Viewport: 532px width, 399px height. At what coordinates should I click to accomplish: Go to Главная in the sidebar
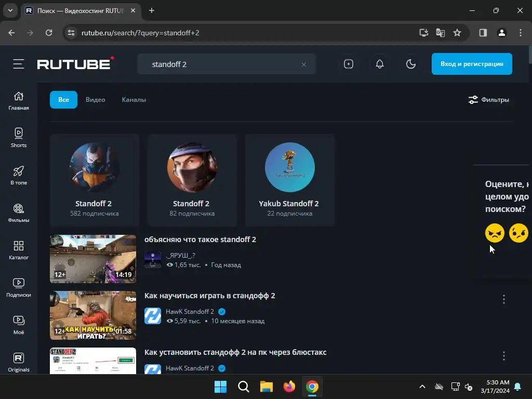pyautogui.click(x=19, y=101)
